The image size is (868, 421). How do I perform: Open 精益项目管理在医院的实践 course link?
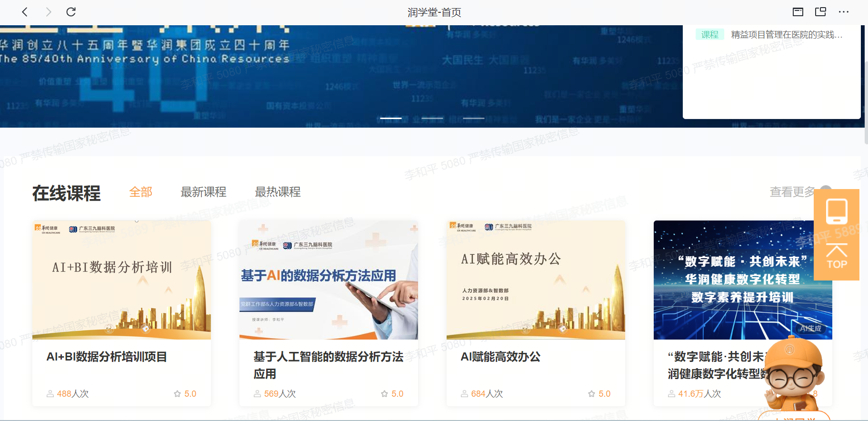(786, 35)
